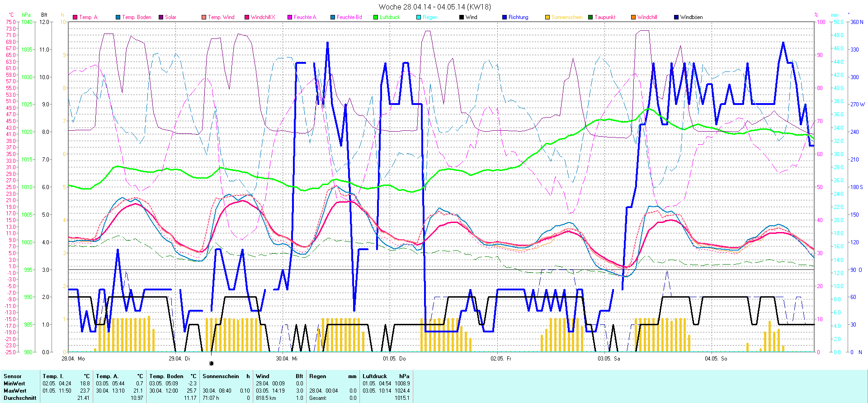The width and height of the screenshot is (868, 403).
Task: Click the black dot marker below the time axis
Action: [x=211, y=363]
